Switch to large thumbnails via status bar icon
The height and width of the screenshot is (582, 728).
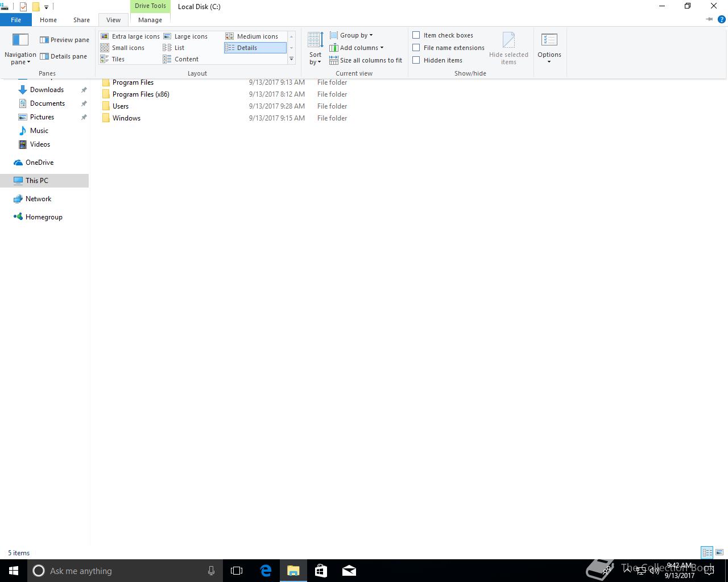pos(719,552)
